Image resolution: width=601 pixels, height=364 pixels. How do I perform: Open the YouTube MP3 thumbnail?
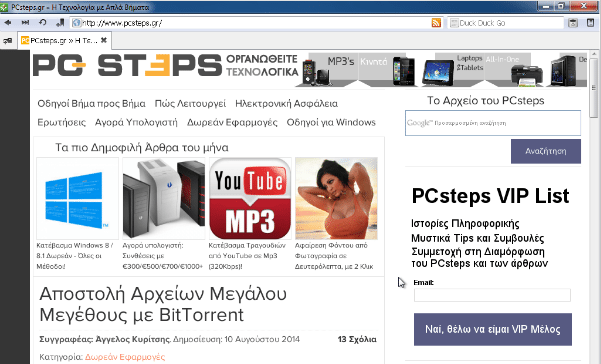point(250,198)
